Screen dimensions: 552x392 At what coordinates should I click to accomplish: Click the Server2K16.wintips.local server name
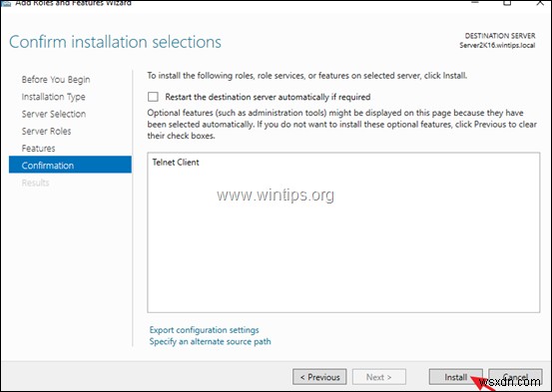[x=497, y=45]
